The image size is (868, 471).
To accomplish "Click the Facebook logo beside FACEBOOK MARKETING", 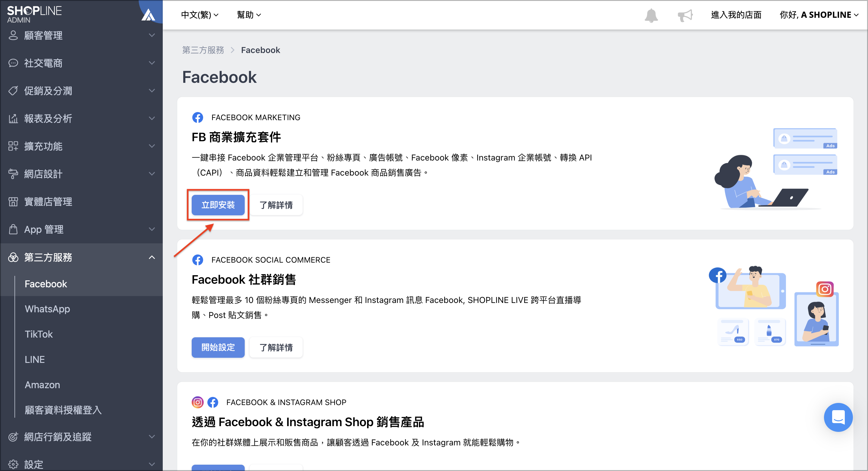I will point(198,117).
